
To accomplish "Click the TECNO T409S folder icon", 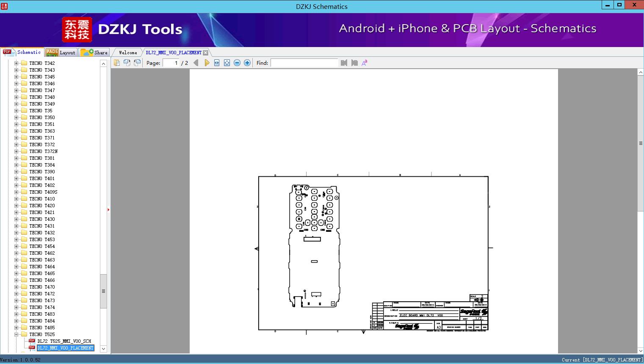I will [24, 192].
